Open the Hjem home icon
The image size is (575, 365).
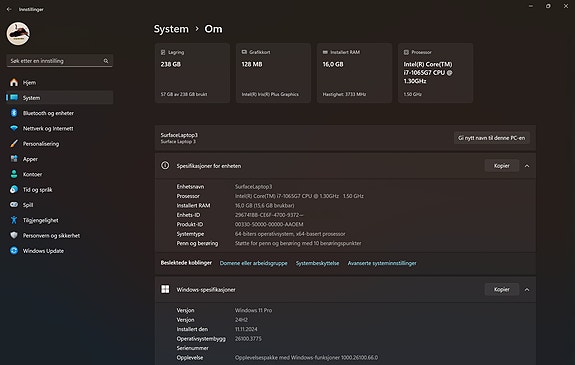point(14,83)
